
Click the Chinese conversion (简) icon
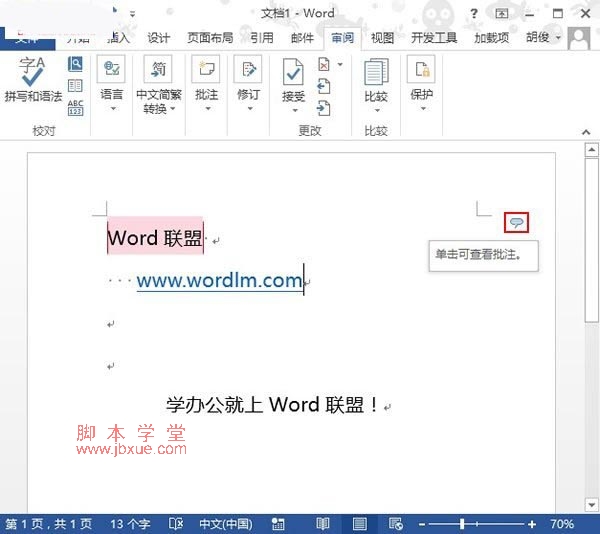coord(158,69)
